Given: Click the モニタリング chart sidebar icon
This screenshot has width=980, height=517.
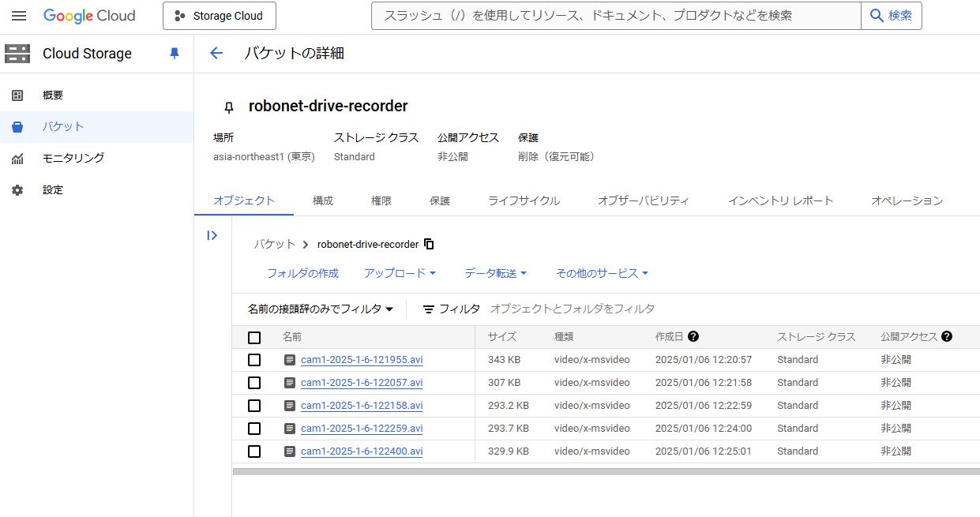Looking at the screenshot, I should point(17,158).
